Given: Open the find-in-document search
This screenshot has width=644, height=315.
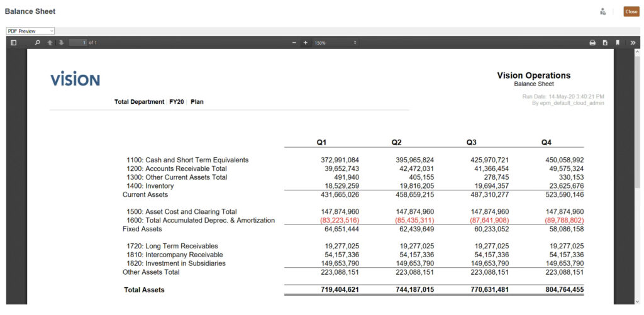Looking at the screenshot, I should tap(37, 43).
